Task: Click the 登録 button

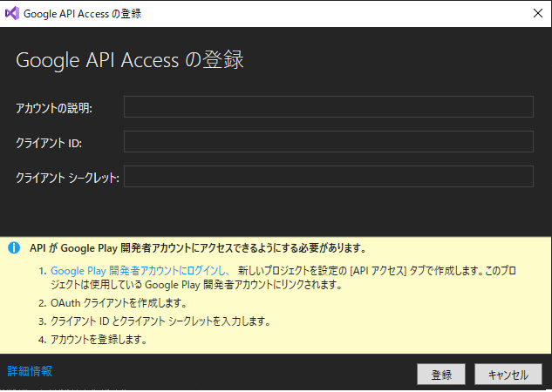Action: point(441,375)
